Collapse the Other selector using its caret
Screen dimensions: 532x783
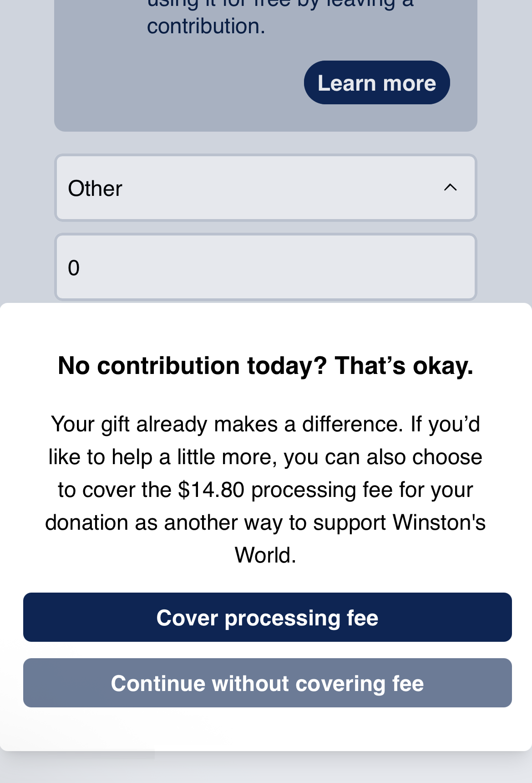[x=450, y=188]
